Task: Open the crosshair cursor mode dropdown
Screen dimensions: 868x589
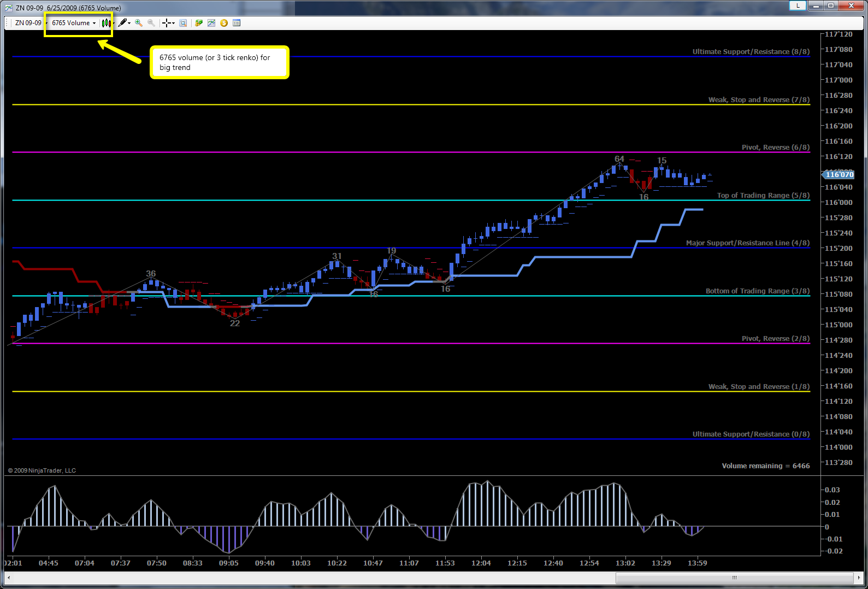Action: click(168, 23)
